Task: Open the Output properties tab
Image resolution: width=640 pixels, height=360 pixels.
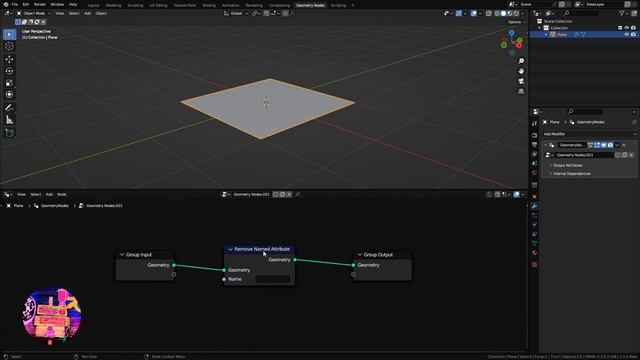Action: (x=534, y=144)
